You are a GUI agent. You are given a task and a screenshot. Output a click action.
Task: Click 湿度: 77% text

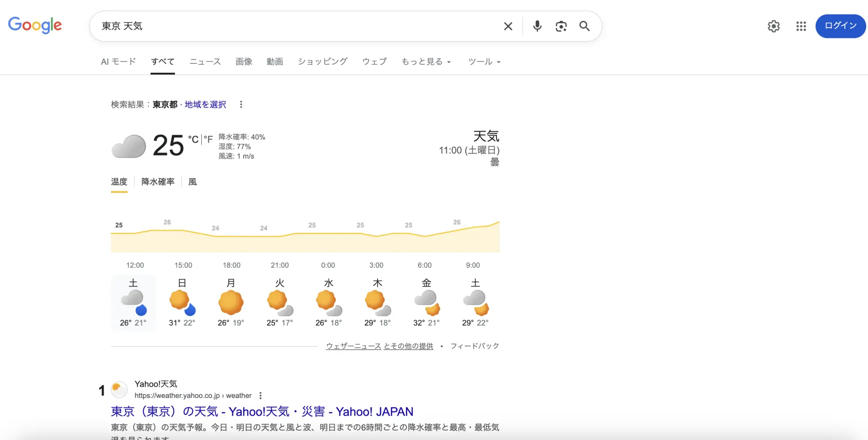[x=235, y=147]
